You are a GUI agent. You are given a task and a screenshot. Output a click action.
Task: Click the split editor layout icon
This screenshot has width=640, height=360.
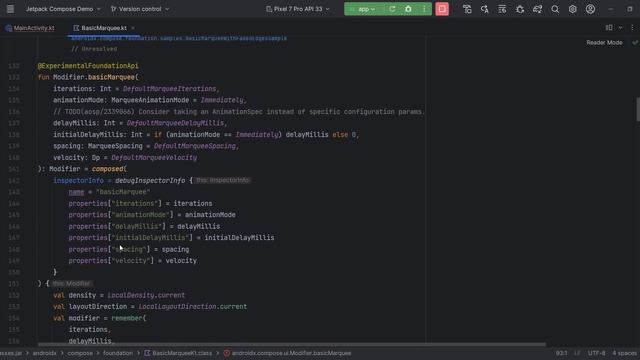[609, 28]
